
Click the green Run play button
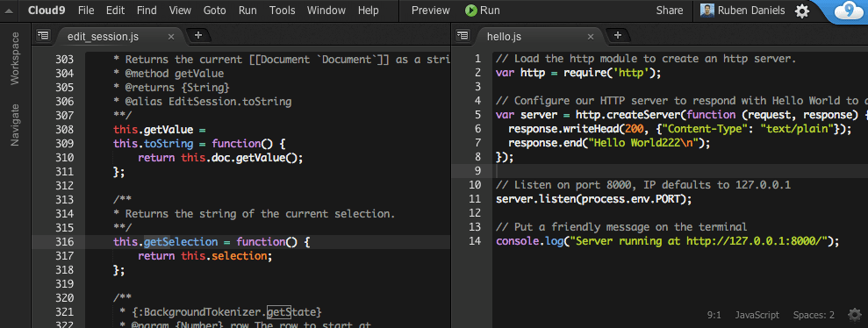click(x=483, y=11)
